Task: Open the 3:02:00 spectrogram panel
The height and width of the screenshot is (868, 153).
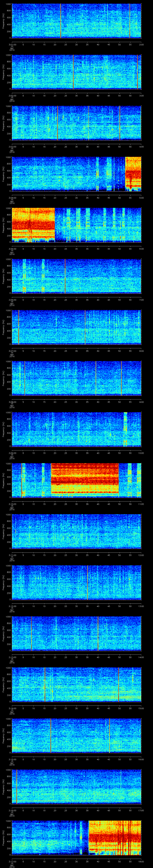Action: tap(77, 72)
